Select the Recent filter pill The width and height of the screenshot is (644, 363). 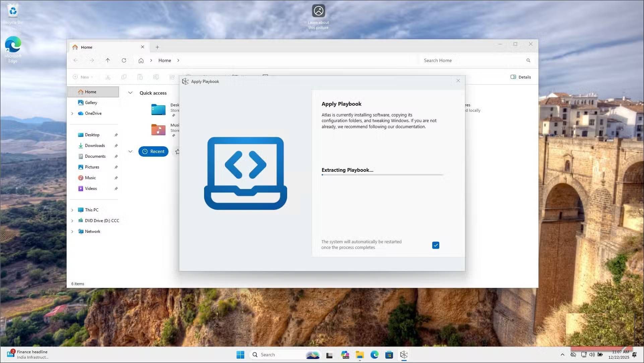coord(153,151)
